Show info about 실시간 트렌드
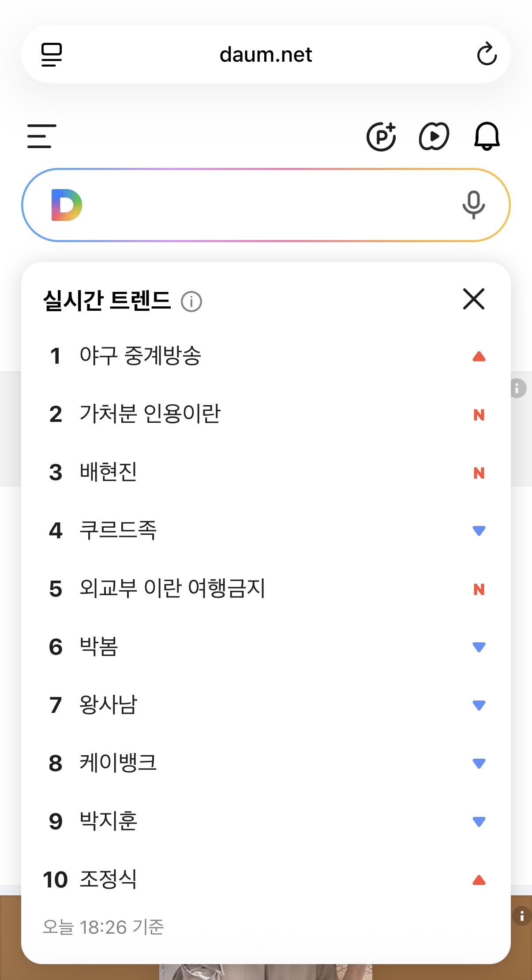The width and height of the screenshot is (532, 980). tap(191, 302)
